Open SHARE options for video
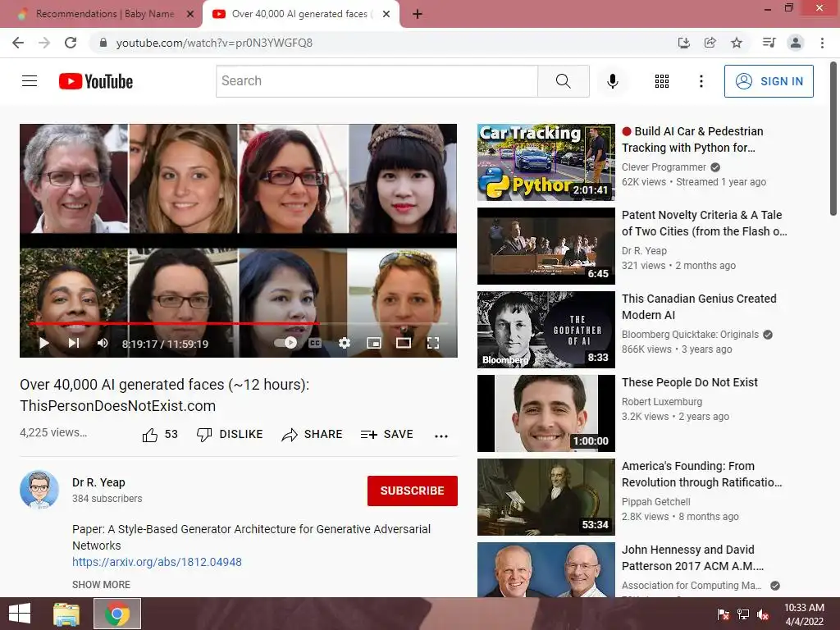Viewport: 840px width, 630px height. coord(312,435)
